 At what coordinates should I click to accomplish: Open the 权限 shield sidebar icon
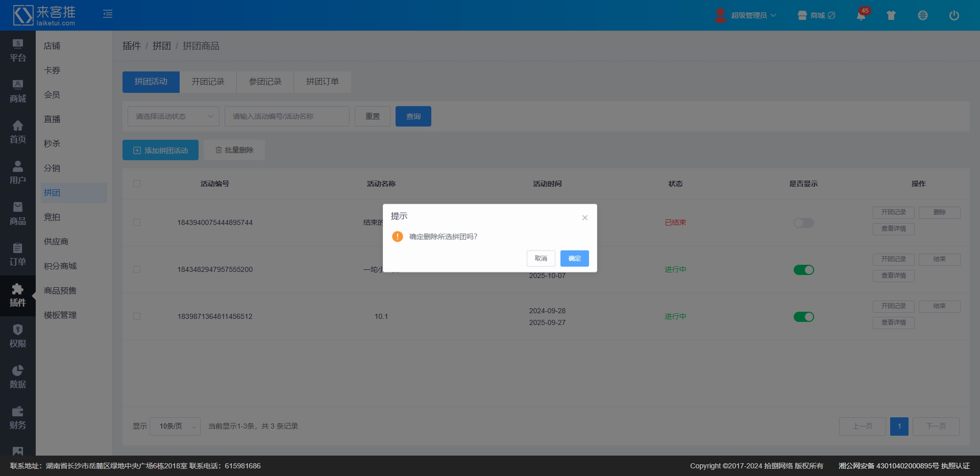coord(18,336)
